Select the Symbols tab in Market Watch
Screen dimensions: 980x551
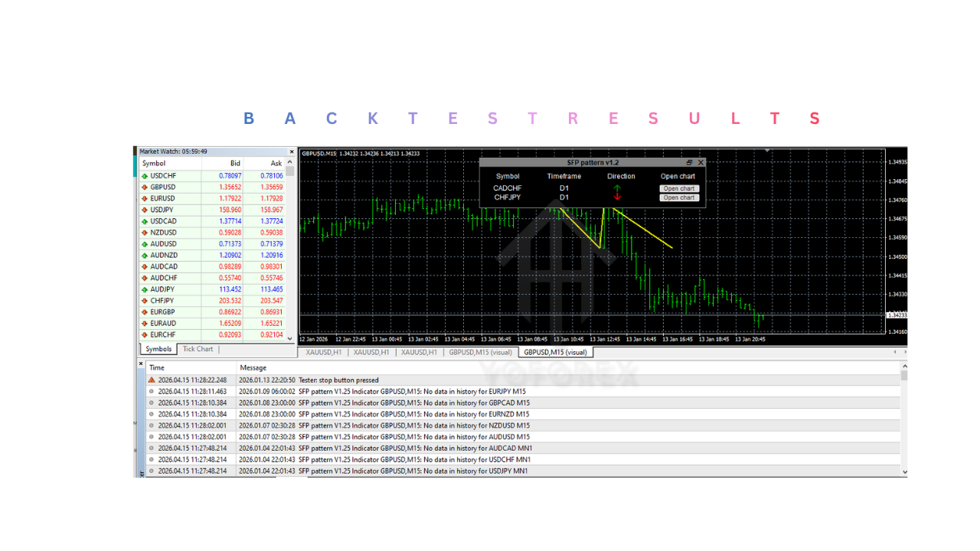(158, 349)
